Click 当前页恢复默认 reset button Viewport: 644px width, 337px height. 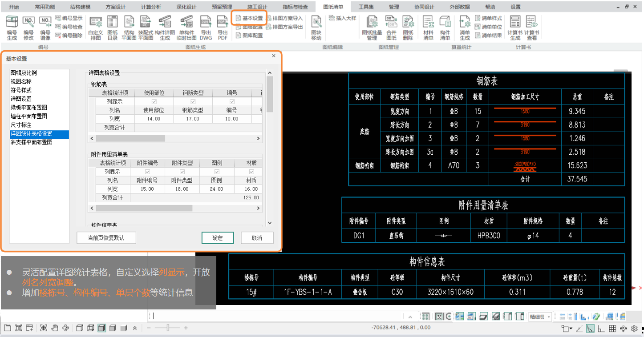click(x=106, y=238)
